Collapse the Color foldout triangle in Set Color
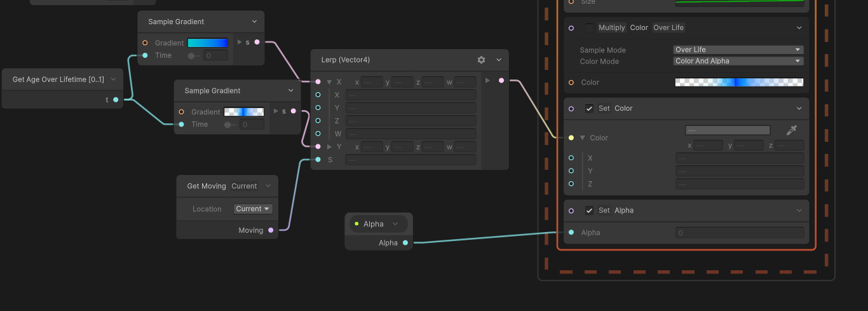The image size is (868, 311). (x=583, y=137)
